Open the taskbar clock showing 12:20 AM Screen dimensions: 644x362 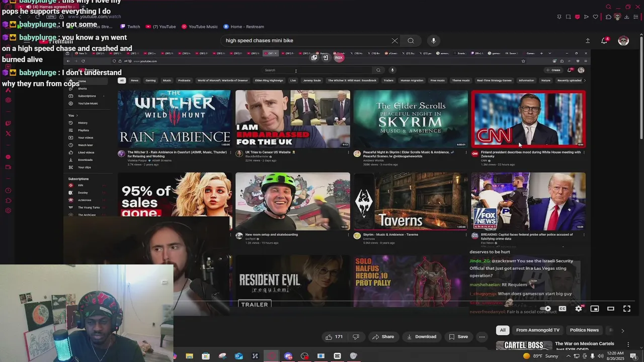click(x=615, y=356)
